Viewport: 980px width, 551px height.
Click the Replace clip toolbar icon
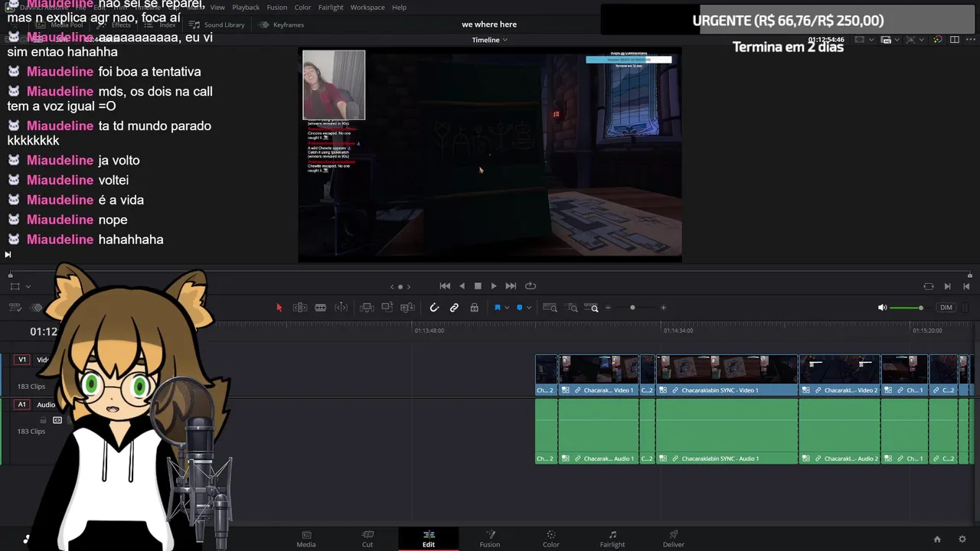tap(408, 308)
